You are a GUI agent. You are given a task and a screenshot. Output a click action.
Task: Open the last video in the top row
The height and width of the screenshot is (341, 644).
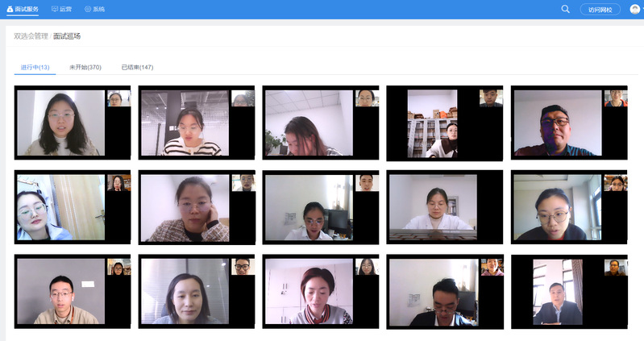[x=568, y=123]
